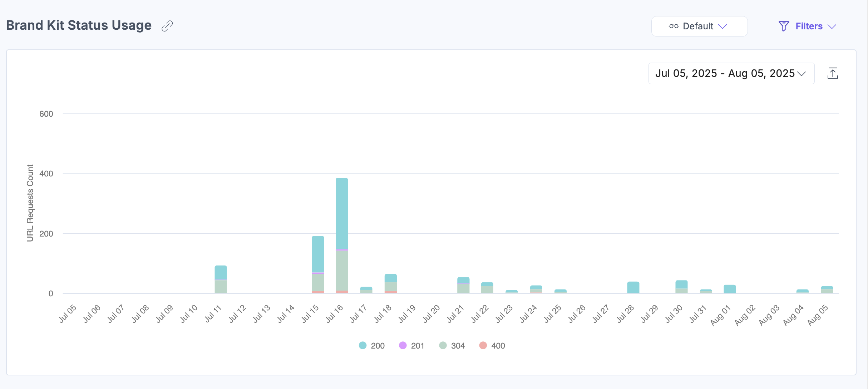868x389 pixels.
Task: Open the Default view dropdown
Action: tap(699, 26)
